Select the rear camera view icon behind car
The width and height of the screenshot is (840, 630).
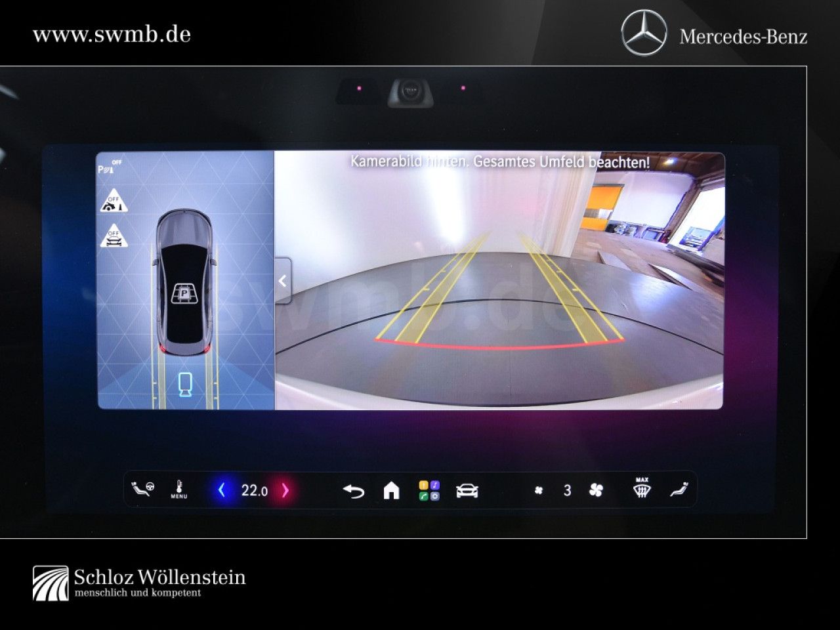pyautogui.click(x=184, y=385)
